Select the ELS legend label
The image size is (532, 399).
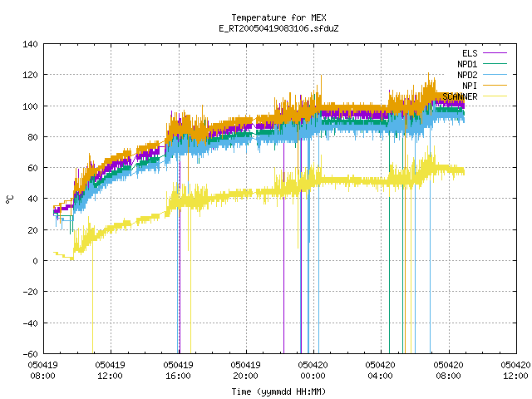click(470, 53)
